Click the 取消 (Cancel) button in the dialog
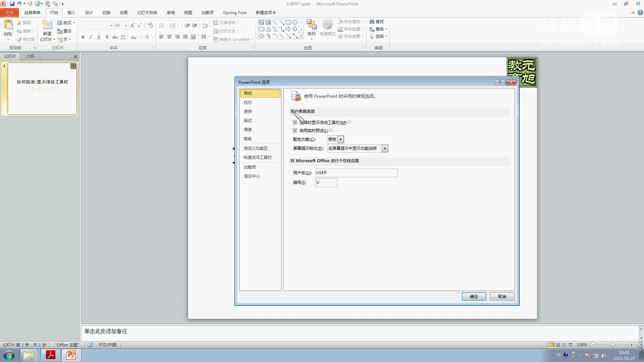Viewport: 644px width, 362px height. 502,297
